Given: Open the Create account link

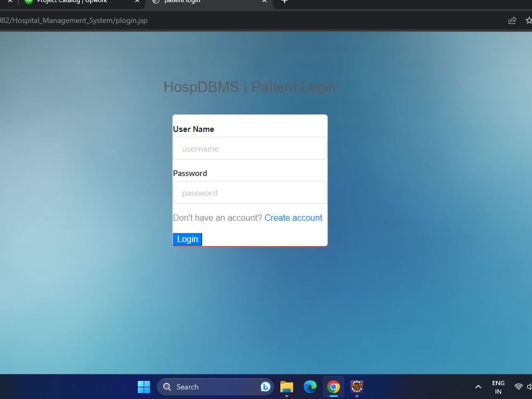Looking at the screenshot, I should (293, 218).
